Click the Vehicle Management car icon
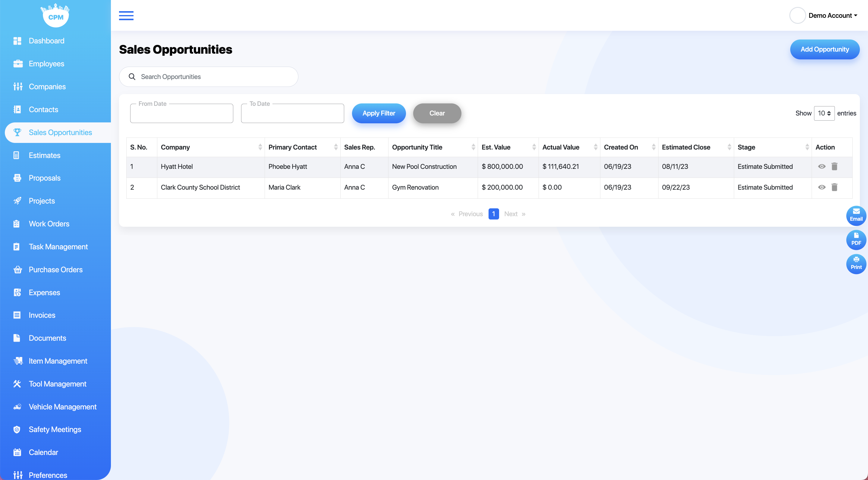Viewport: 868px width, 480px height. click(x=17, y=407)
